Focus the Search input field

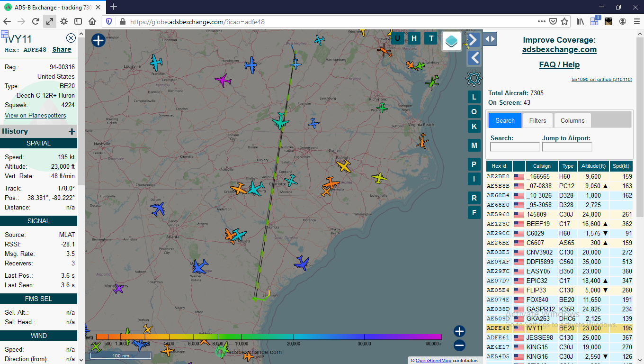pyautogui.click(x=515, y=147)
